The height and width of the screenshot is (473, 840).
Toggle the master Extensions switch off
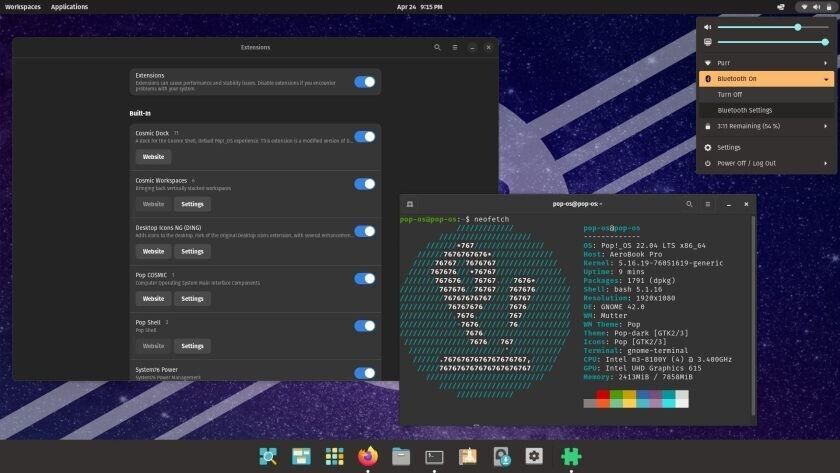[x=365, y=82]
